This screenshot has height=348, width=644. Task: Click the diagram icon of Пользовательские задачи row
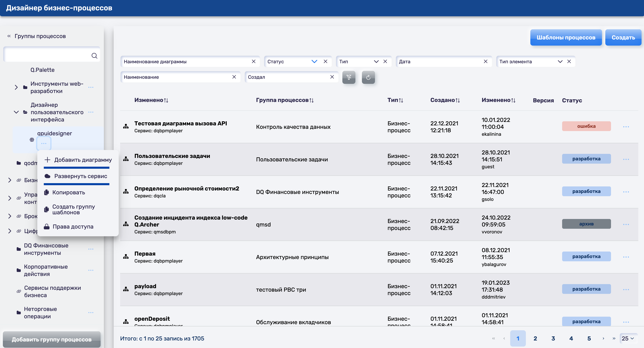pyautogui.click(x=126, y=159)
